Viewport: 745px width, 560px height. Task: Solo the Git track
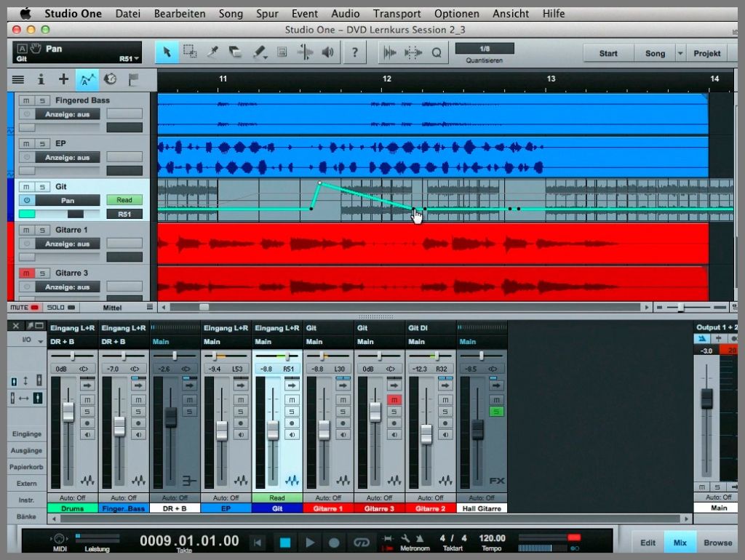click(42, 187)
